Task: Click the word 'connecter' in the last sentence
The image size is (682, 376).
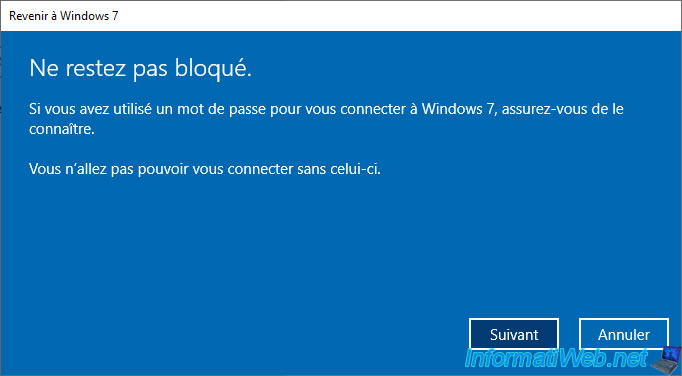Action: coord(260,168)
